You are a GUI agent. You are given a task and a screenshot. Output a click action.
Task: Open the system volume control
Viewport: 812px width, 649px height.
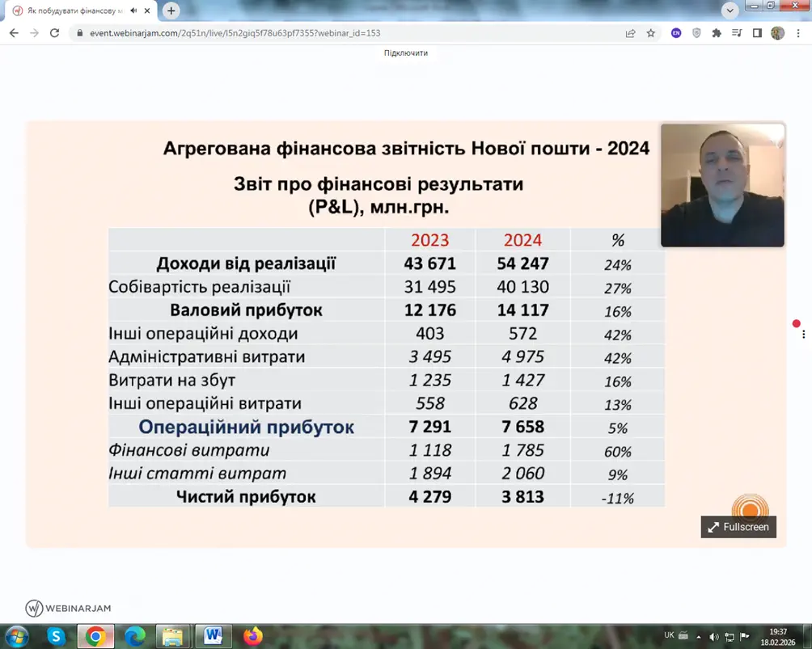point(713,636)
